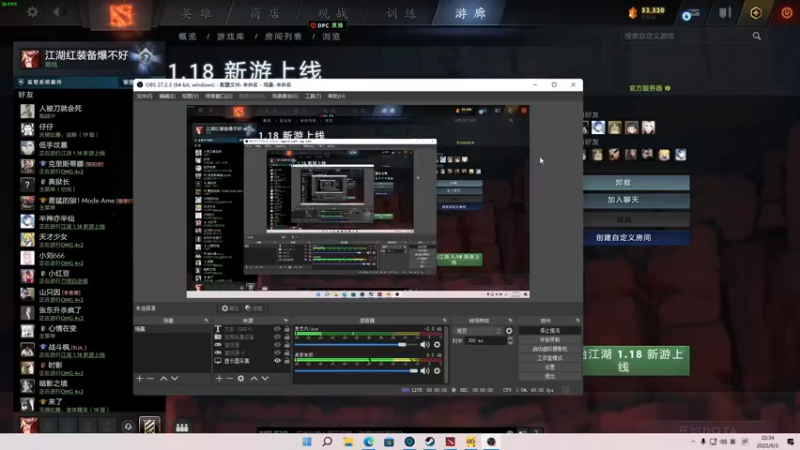Pop out the Scene Transitions dock panel

pos(510,320)
